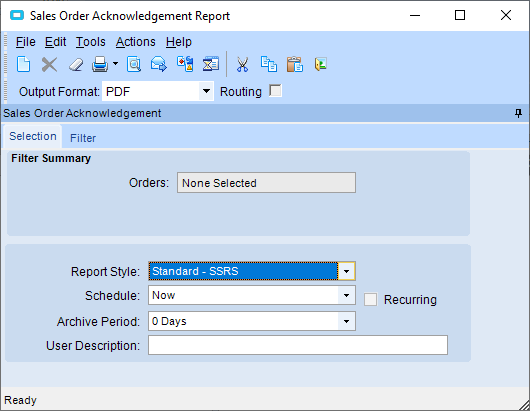Image resolution: width=530 pixels, height=411 pixels.
Task: Open the Archive Period dropdown
Action: [x=346, y=321]
